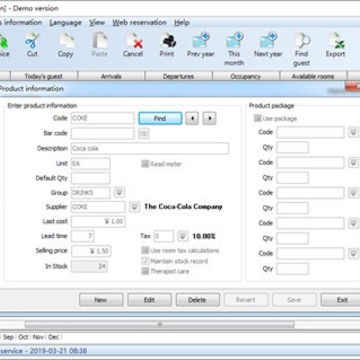This screenshot has width=360, height=360.
Task: Toggle Use package checkbox
Action: 257,118
